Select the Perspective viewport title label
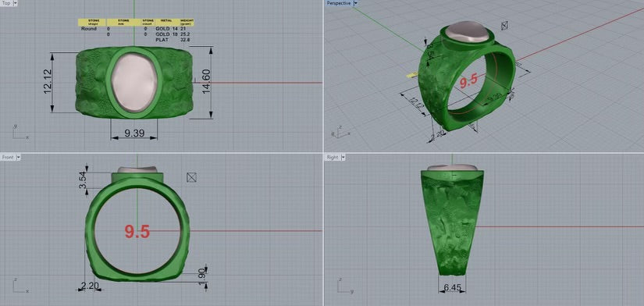 click(339, 3)
